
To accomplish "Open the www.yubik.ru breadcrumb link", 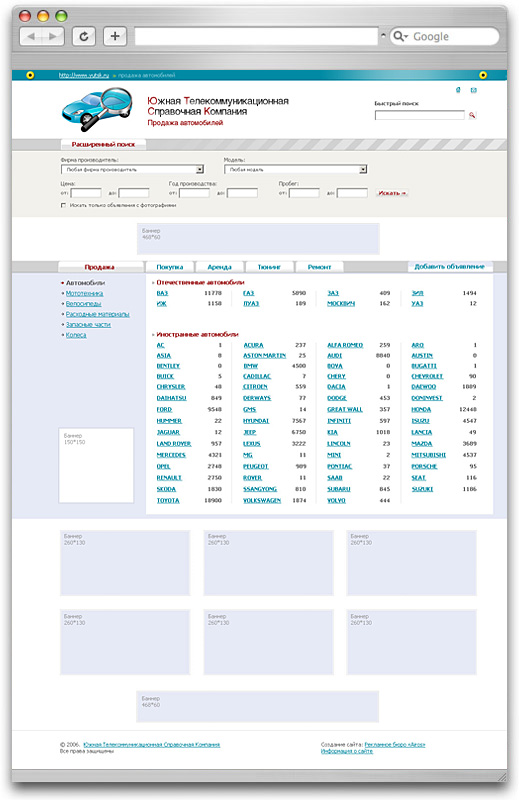I will pyautogui.click(x=84, y=75).
